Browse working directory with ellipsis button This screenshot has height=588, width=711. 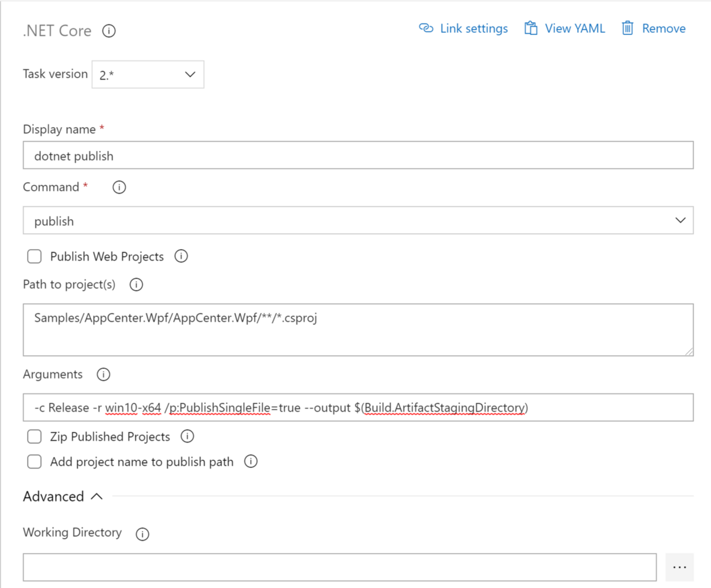point(679,567)
